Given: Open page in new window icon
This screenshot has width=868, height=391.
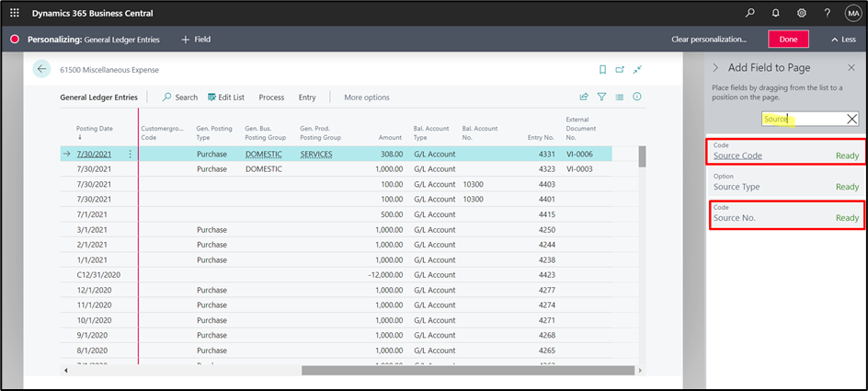Looking at the screenshot, I should coord(621,69).
